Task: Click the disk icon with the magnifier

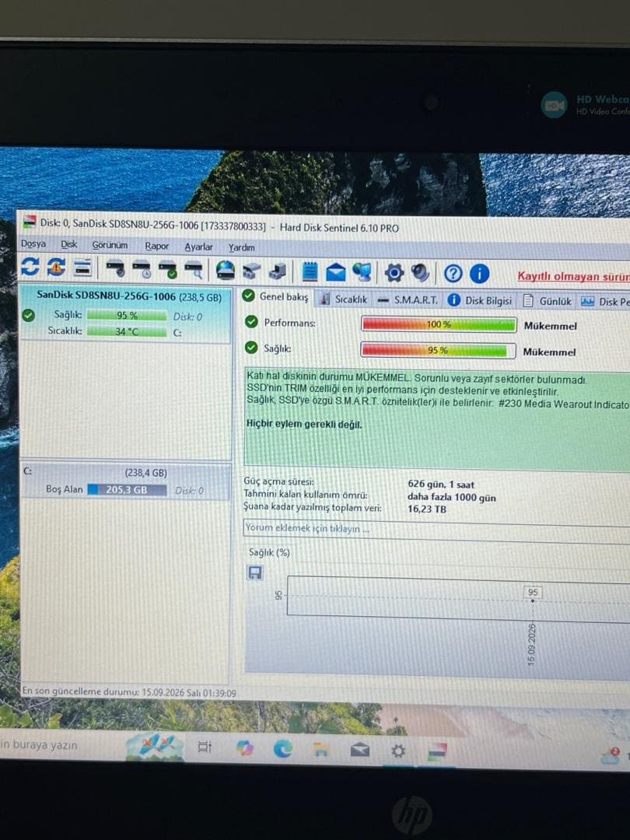Action: pos(194,270)
